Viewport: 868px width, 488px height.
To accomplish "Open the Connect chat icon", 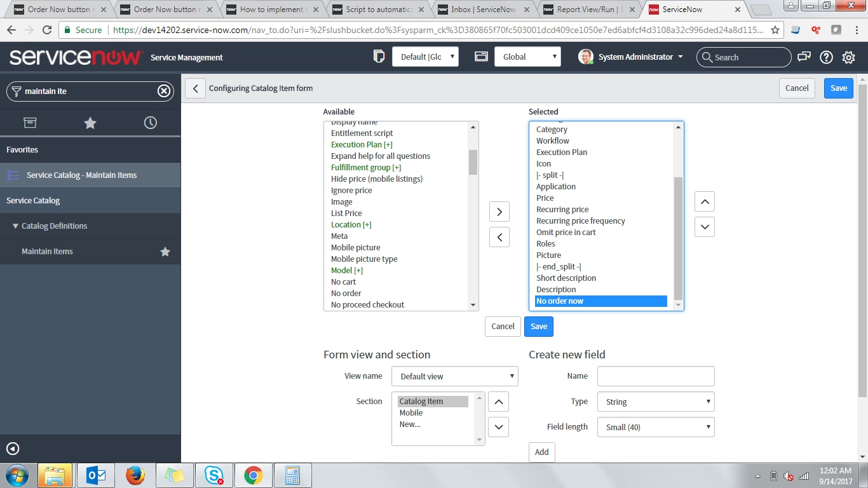I will tap(803, 57).
